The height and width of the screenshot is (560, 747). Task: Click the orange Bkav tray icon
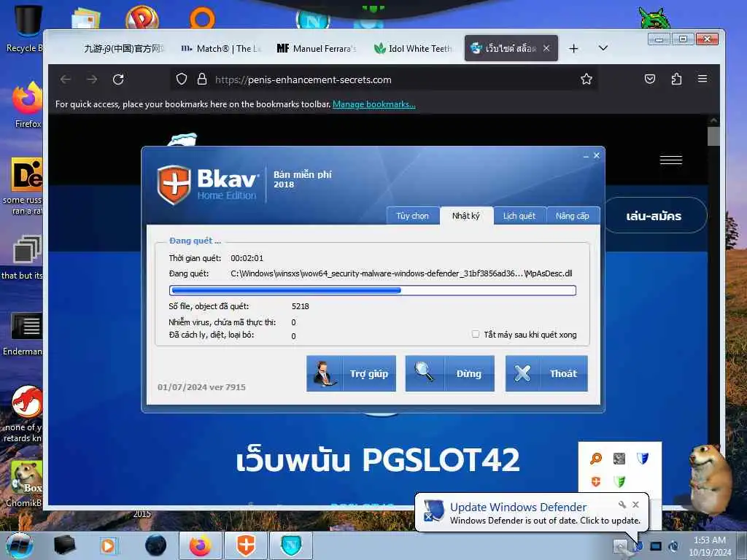pyautogui.click(x=595, y=481)
